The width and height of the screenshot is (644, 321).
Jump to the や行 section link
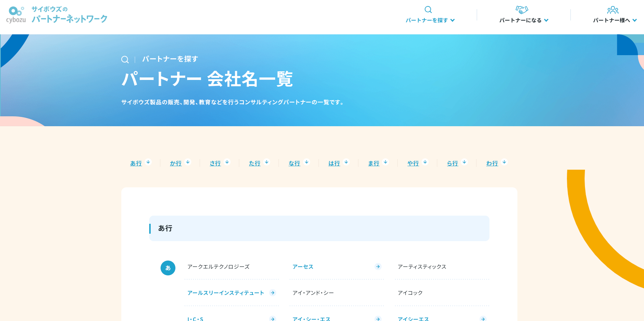pyautogui.click(x=413, y=163)
